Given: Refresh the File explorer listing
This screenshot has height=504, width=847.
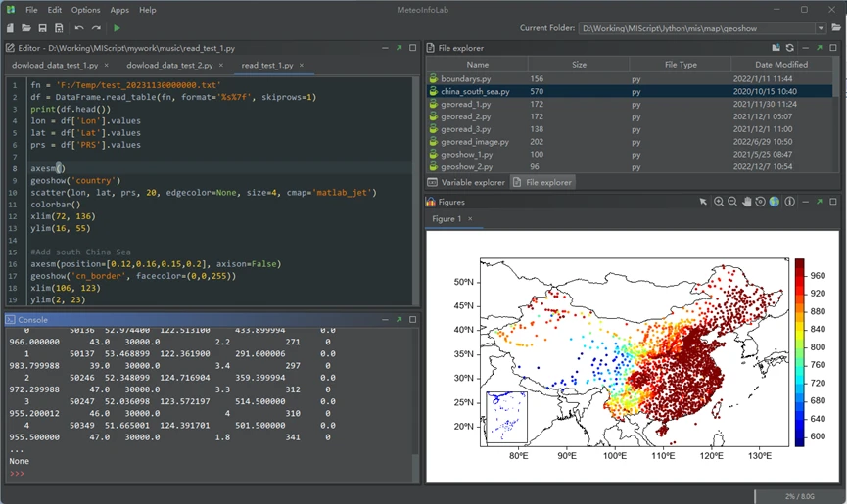Looking at the screenshot, I should tap(789, 47).
